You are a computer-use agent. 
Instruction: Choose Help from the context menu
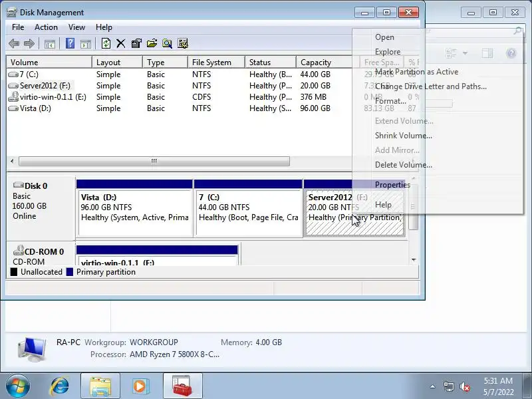[x=438, y=205]
